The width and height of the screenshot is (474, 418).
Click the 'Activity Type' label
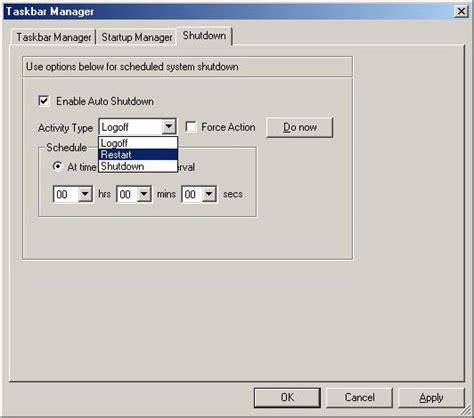tap(65, 128)
